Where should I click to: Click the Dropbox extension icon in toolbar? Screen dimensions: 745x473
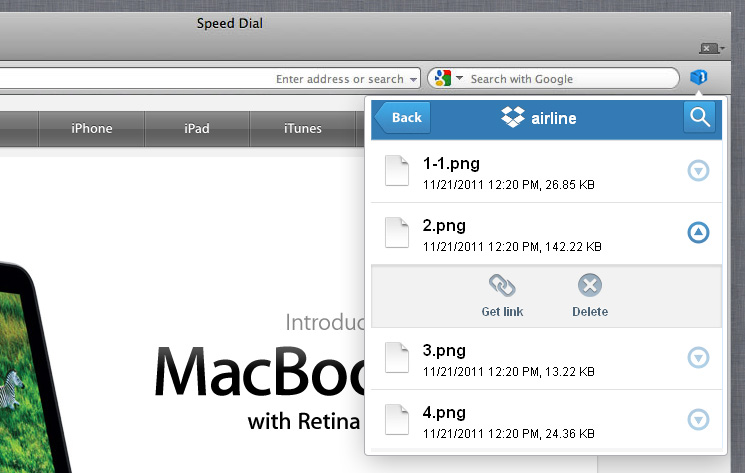698,77
